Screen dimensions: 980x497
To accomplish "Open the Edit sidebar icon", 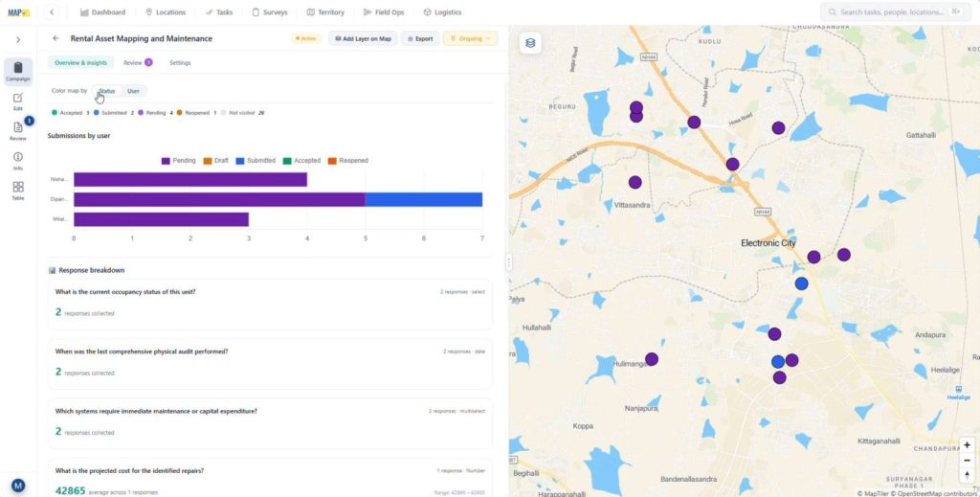I will [18, 102].
